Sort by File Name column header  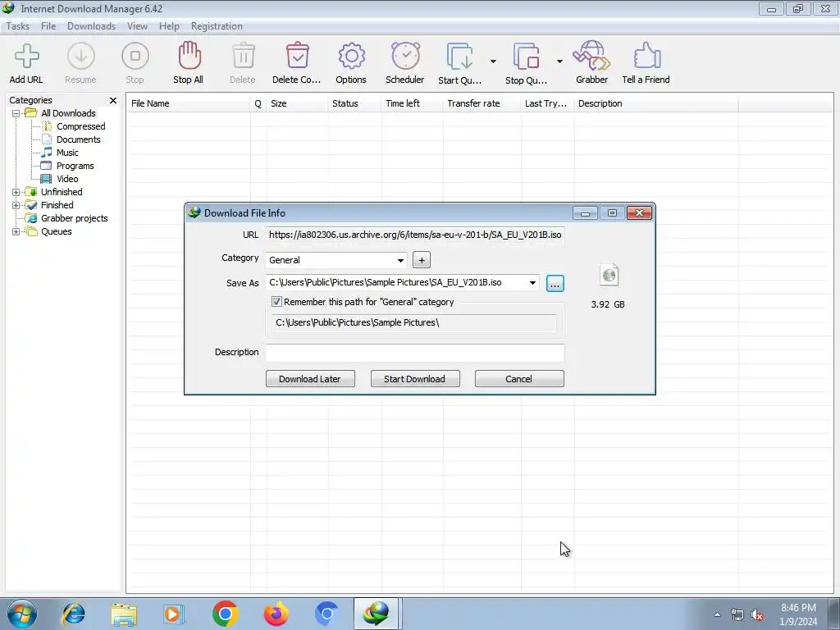[189, 103]
